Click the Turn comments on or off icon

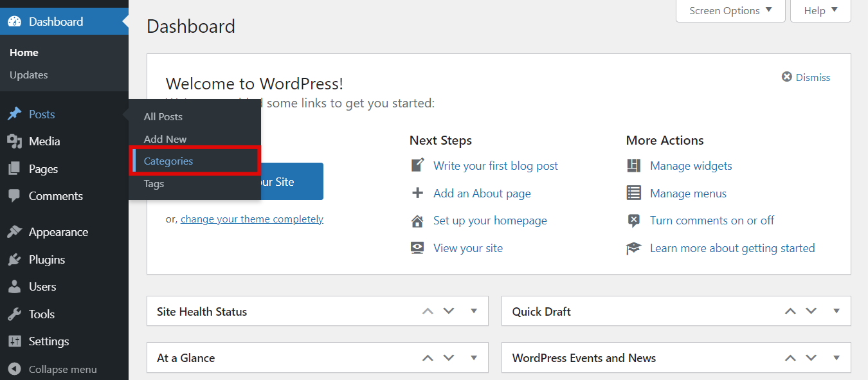tap(633, 220)
